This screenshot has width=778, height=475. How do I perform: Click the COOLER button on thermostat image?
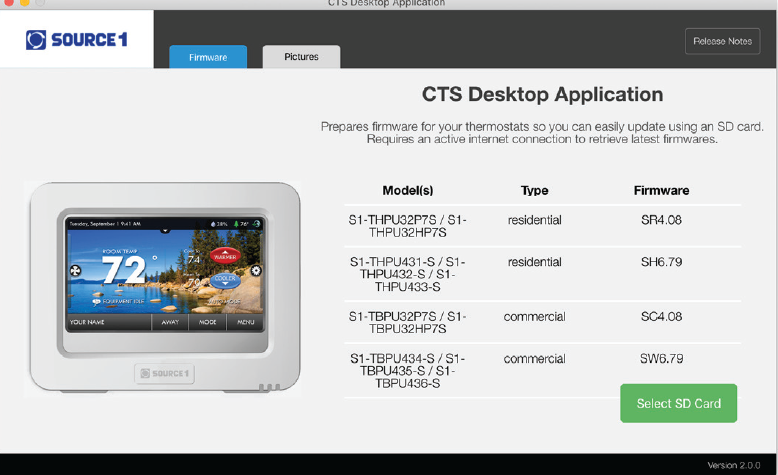coord(225,279)
